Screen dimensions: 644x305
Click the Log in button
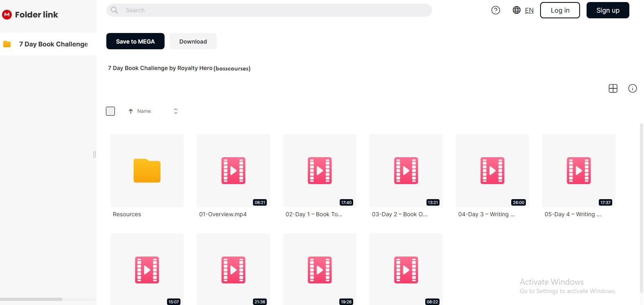pos(560,10)
